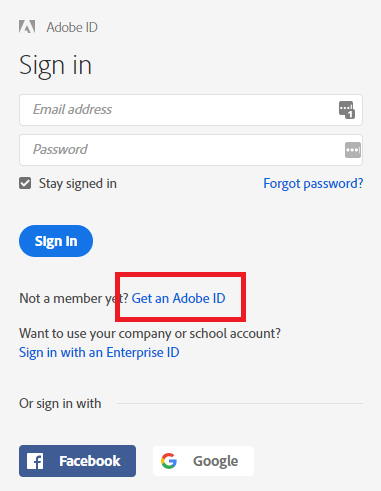Click the 'Or sign in with' label
This screenshot has height=491, width=381.
coord(60,404)
